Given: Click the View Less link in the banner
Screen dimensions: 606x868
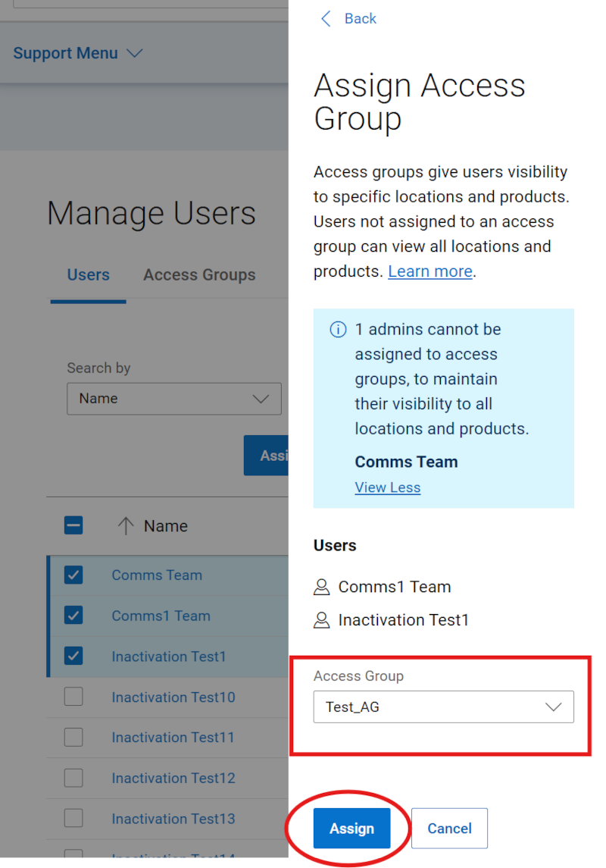Looking at the screenshot, I should 387,487.
